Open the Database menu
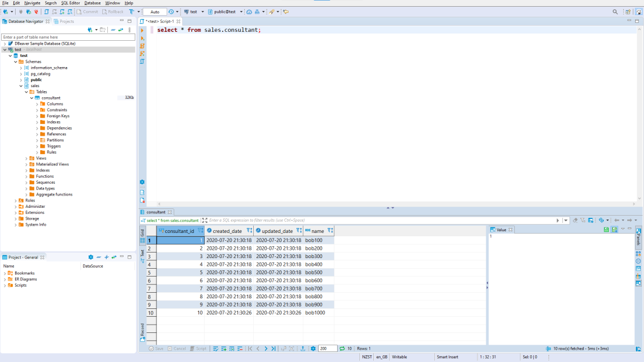This screenshot has width=644, height=362. (x=92, y=3)
